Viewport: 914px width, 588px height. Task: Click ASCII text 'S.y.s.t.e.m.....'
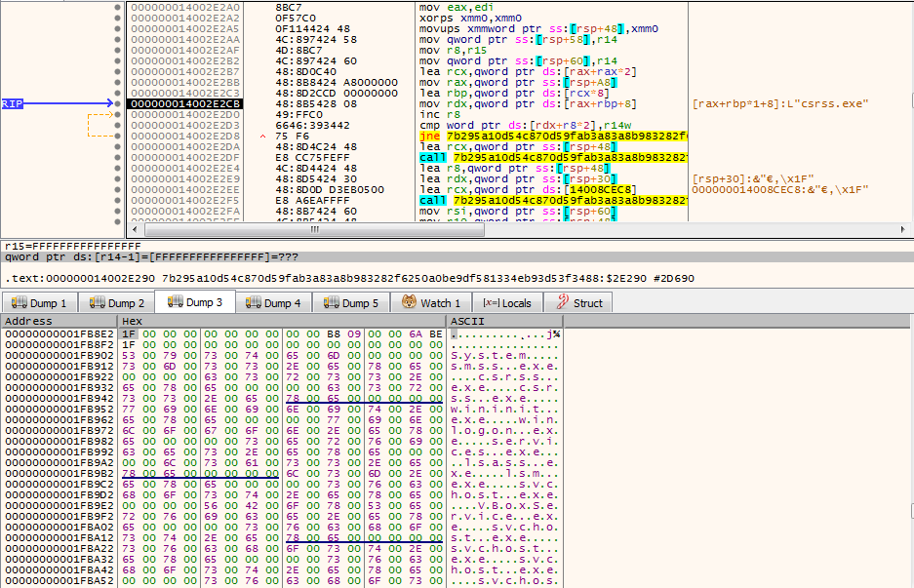coord(505,356)
